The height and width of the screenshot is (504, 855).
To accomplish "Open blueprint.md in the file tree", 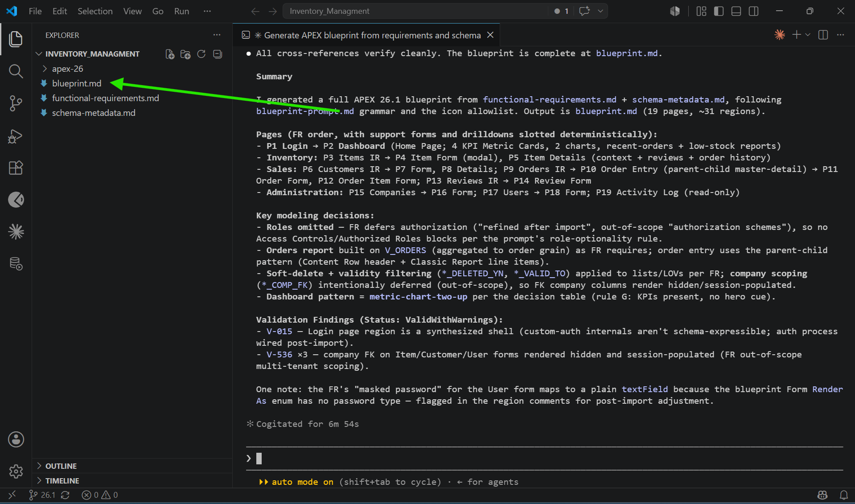I will [77, 83].
